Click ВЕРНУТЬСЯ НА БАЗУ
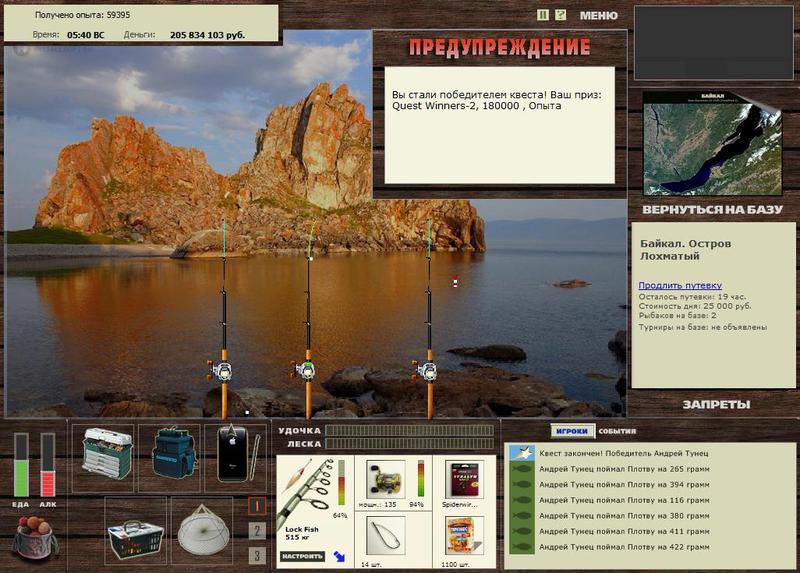 (x=712, y=210)
